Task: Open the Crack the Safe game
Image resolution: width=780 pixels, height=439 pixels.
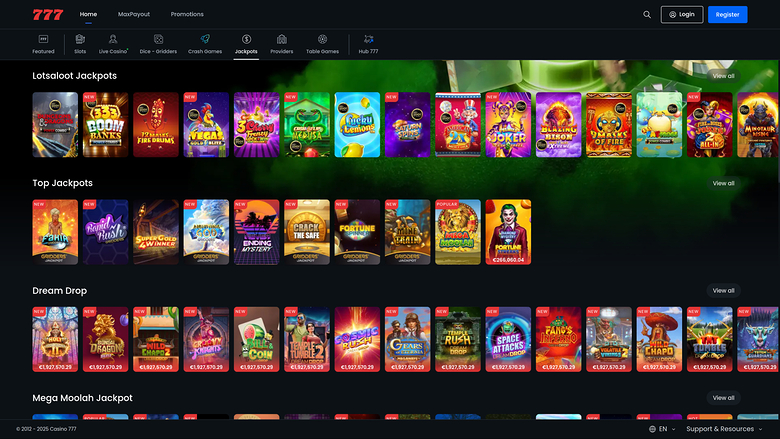Action: [307, 232]
